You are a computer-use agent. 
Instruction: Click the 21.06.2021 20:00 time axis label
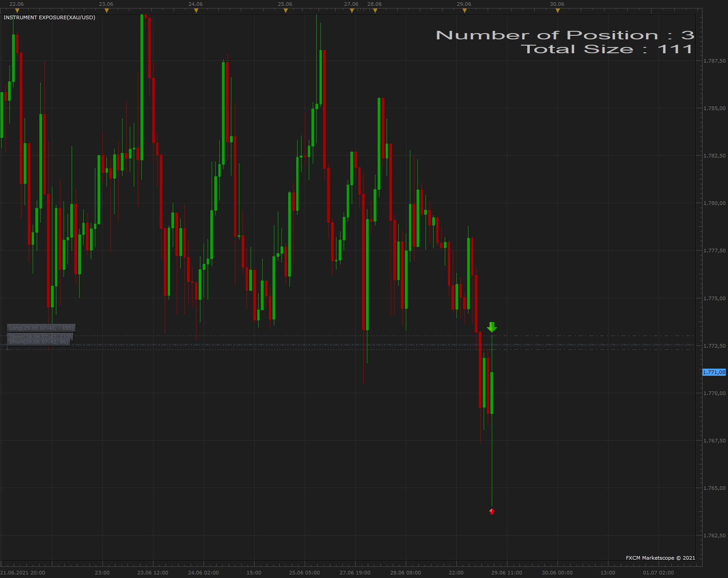coord(23,573)
